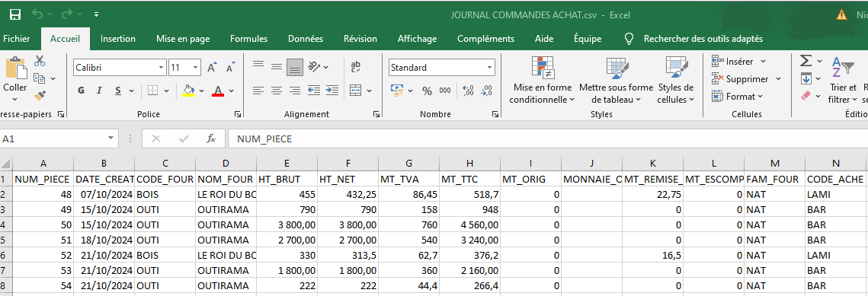
Task: Open the Données ribbon tab
Action: click(306, 39)
